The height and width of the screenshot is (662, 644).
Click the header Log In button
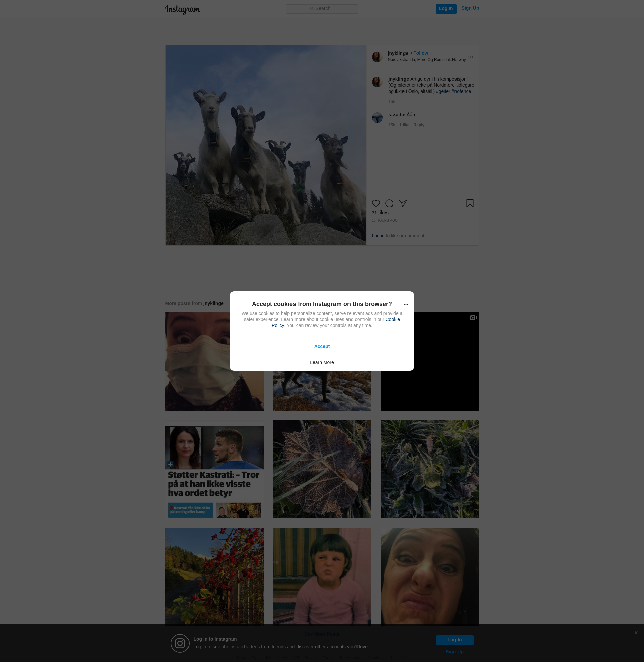click(446, 9)
